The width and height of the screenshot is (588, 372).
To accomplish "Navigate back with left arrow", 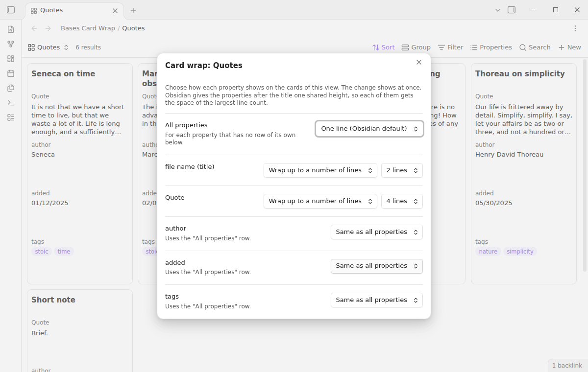I will tap(34, 28).
